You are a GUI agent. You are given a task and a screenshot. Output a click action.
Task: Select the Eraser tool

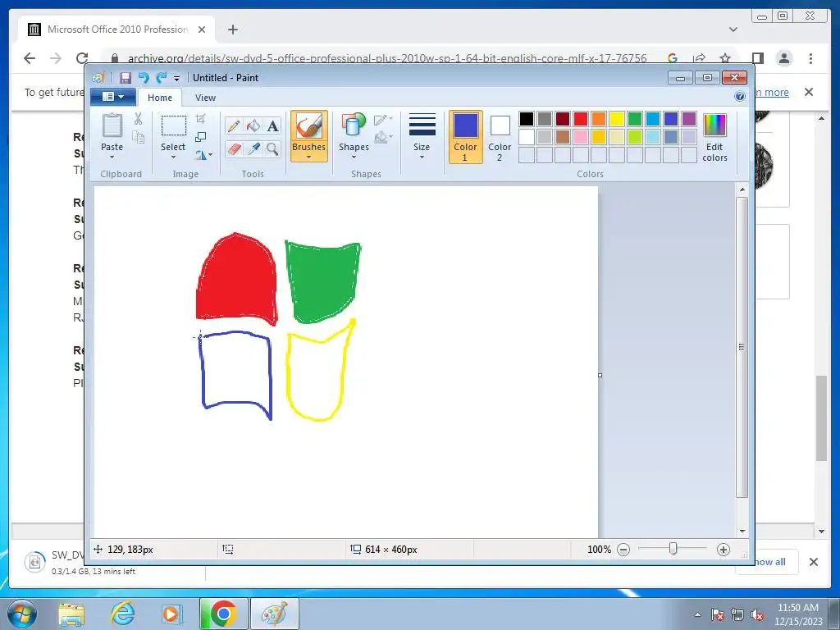[x=234, y=148]
